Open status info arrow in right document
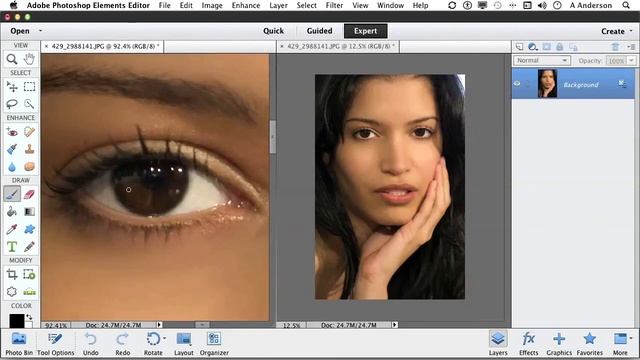This screenshot has height=360, width=640. (394, 325)
